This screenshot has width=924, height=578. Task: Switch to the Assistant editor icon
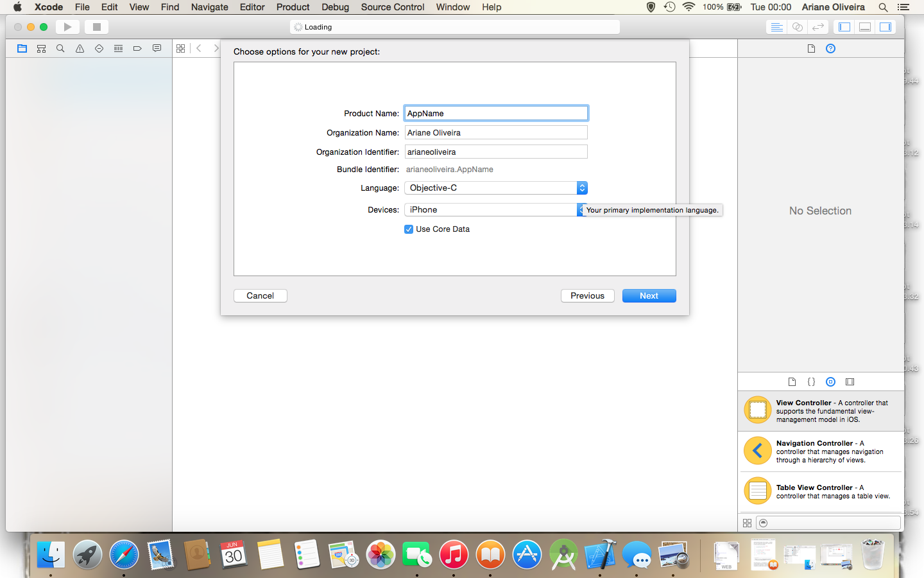click(796, 27)
